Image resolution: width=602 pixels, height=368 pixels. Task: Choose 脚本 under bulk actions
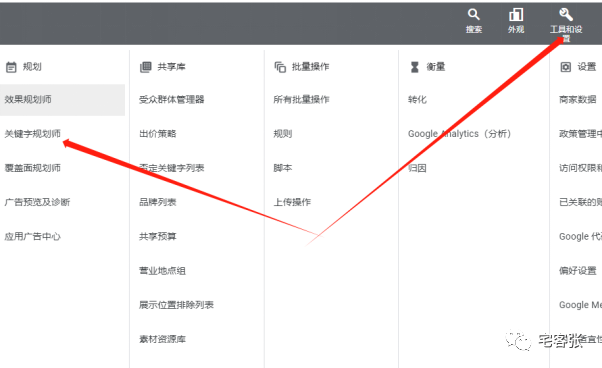pos(283,168)
